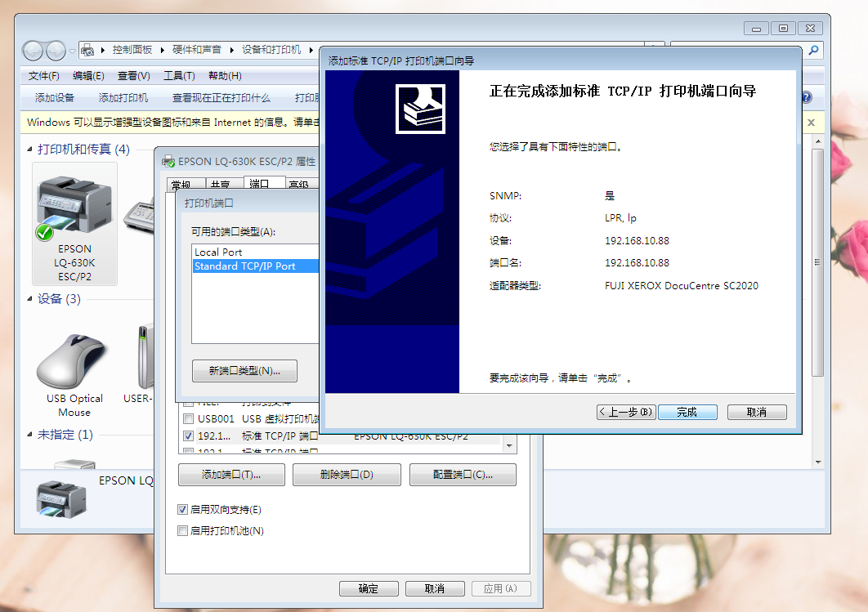Click Explorer scrollbar down arrow

point(817,462)
